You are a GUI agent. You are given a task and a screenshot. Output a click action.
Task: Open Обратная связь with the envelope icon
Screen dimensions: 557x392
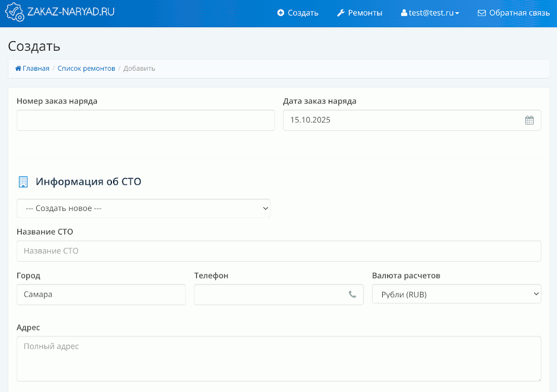(x=514, y=13)
